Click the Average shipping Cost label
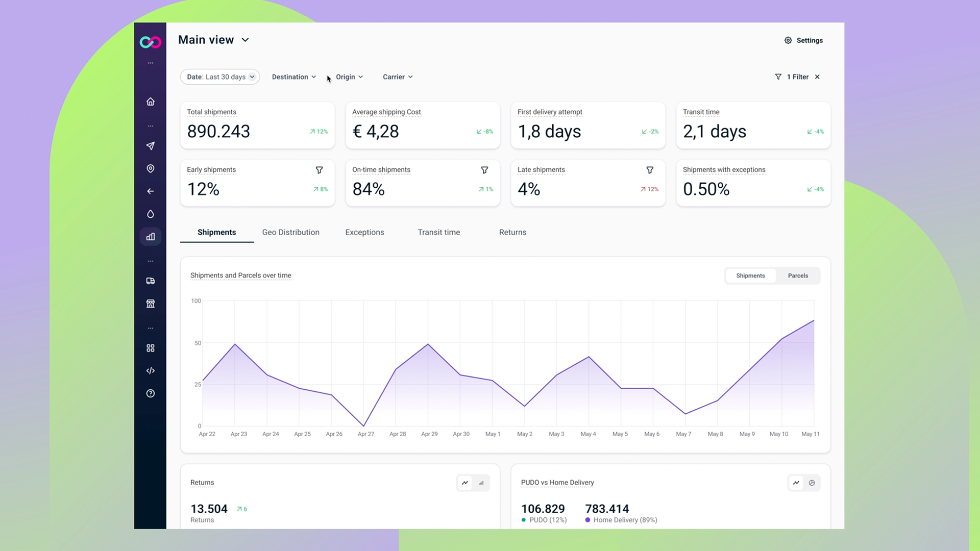Screen dimensions: 980x551 tap(386, 112)
